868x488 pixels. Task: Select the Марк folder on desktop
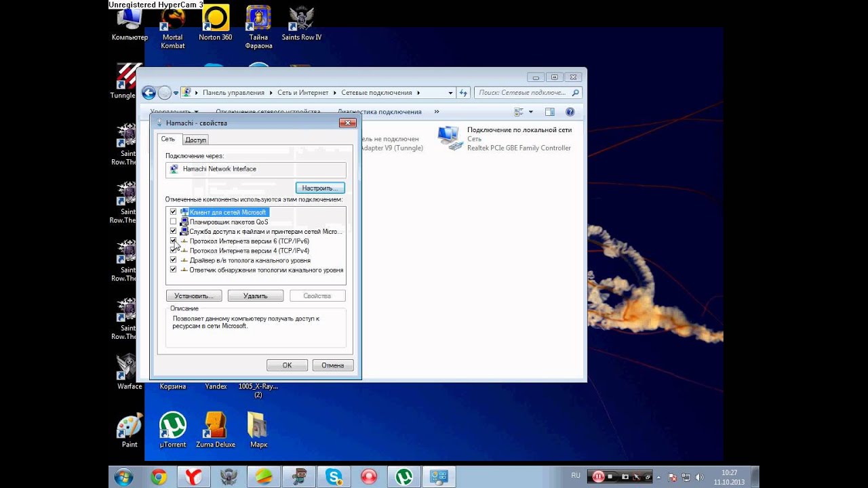click(x=258, y=430)
